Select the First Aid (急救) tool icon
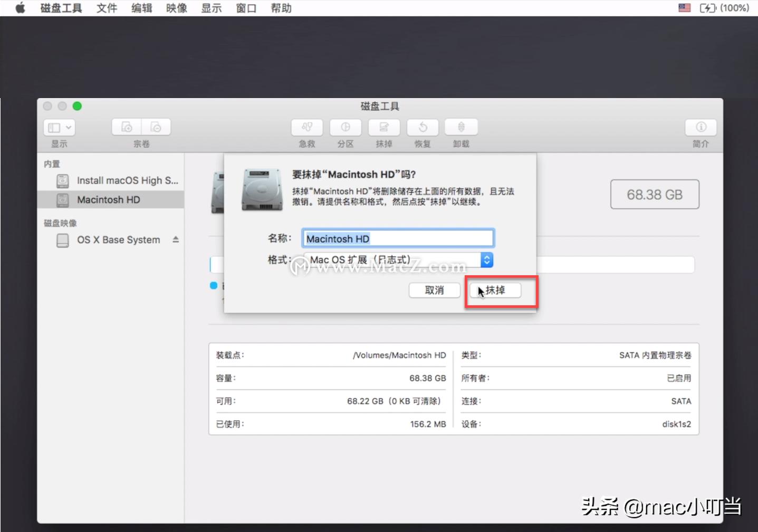This screenshot has height=532, width=758. pyautogui.click(x=306, y=127)
